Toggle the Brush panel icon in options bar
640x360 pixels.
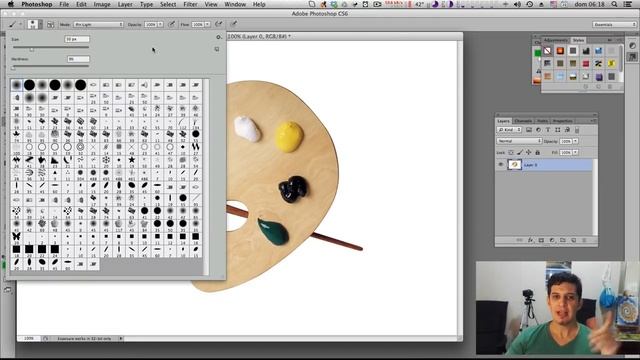[x=51, y=24]
